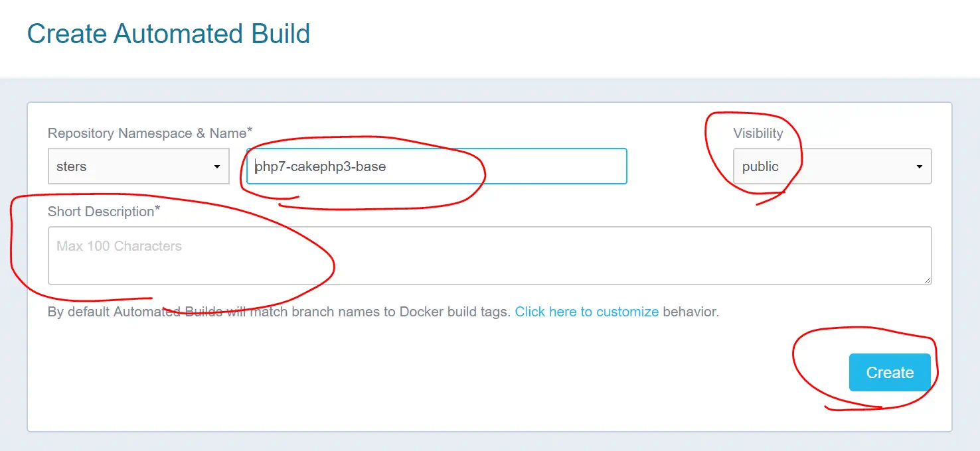
Task: Click the required asterisk after Namespace & Name
Action: [x=250, y=131]
